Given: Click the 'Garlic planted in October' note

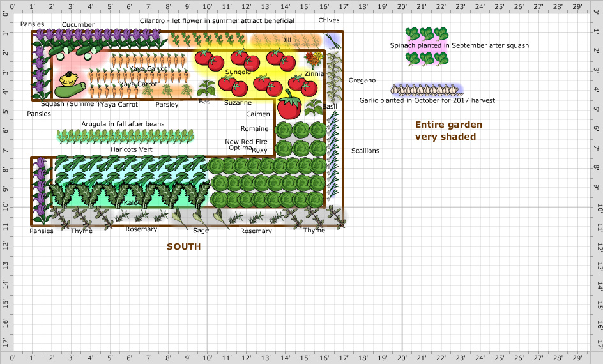Looking at the screenshot, I should (x=427, y=100).
